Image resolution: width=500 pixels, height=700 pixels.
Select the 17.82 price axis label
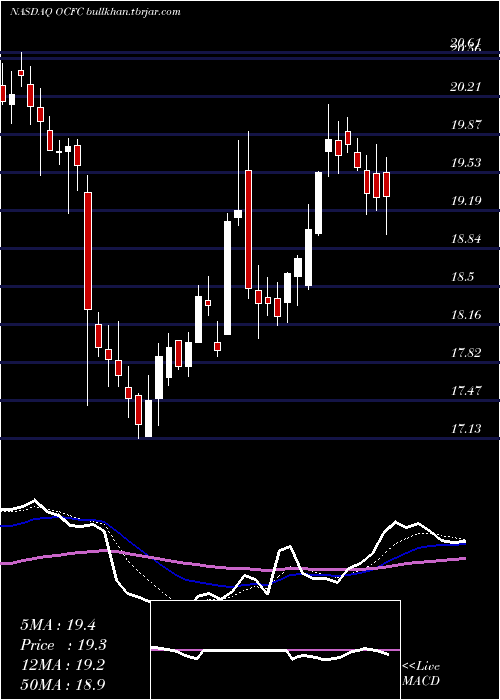click(466, 353)
